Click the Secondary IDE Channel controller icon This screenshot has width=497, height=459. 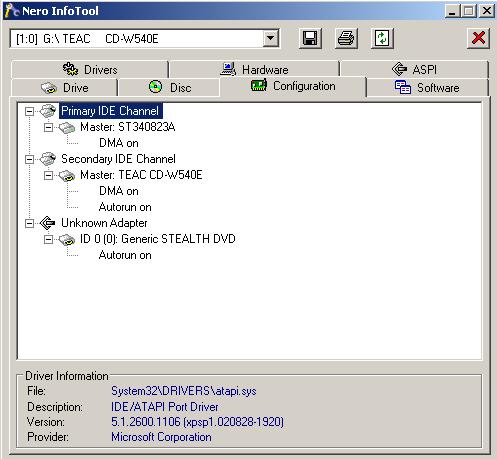[48, 159]
